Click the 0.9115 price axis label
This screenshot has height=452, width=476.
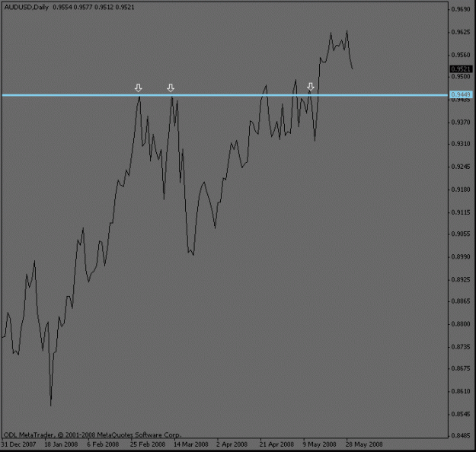click(x=461, y=212)
